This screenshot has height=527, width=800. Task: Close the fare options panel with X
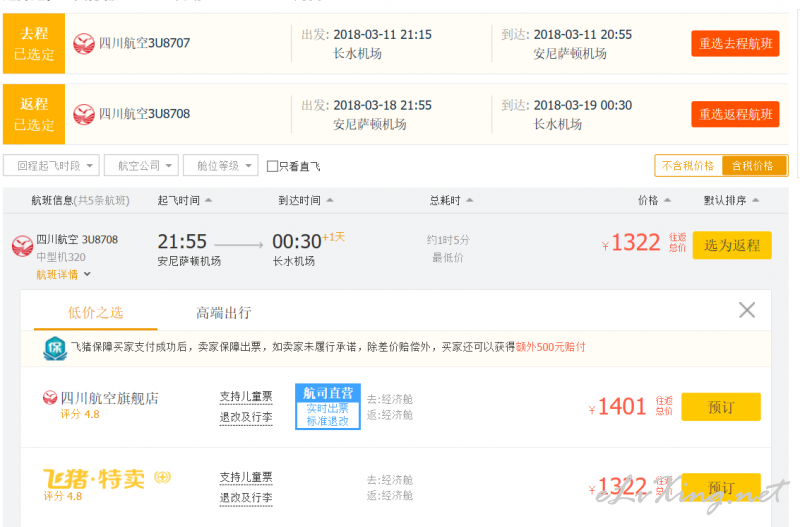pos(747,310)
